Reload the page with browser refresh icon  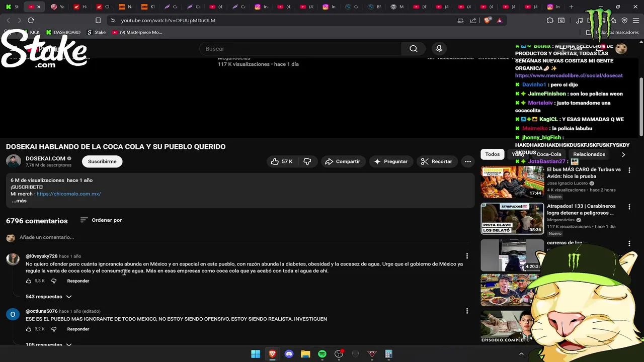31,20
